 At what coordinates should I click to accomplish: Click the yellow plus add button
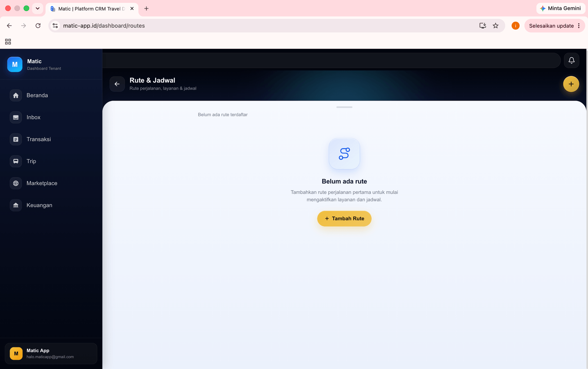click(x=571, y=84)
